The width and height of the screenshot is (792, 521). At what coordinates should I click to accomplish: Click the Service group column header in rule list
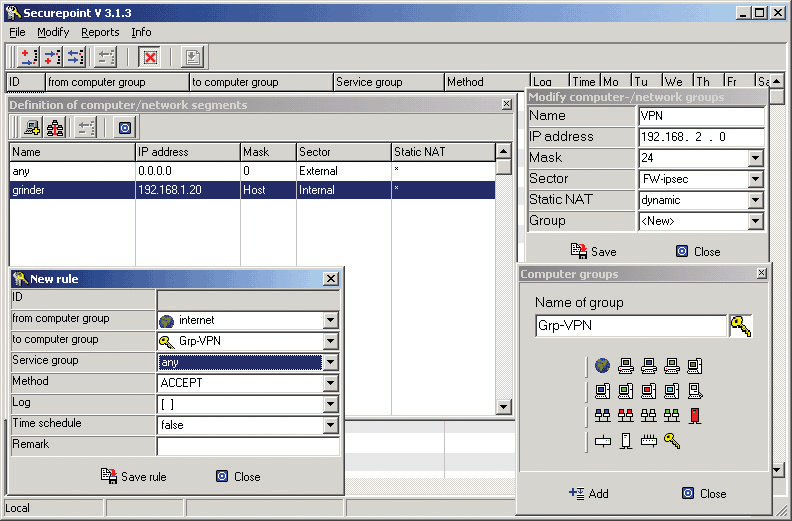tap(388, 82)
